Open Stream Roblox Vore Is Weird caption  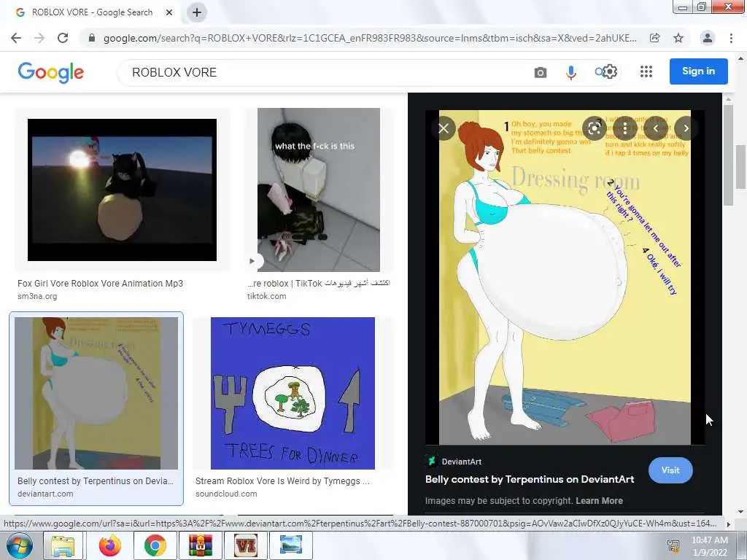point(282,481)
